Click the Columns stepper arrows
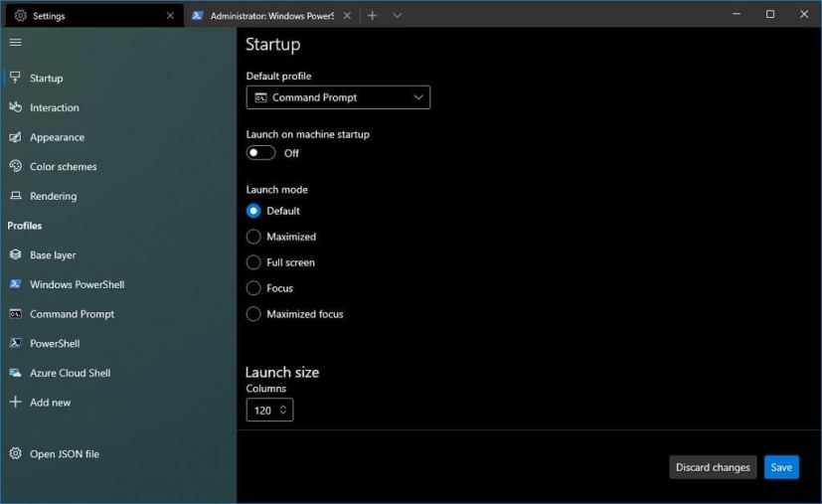This screenshot has height=504, width=822. (x=282, y=410)
